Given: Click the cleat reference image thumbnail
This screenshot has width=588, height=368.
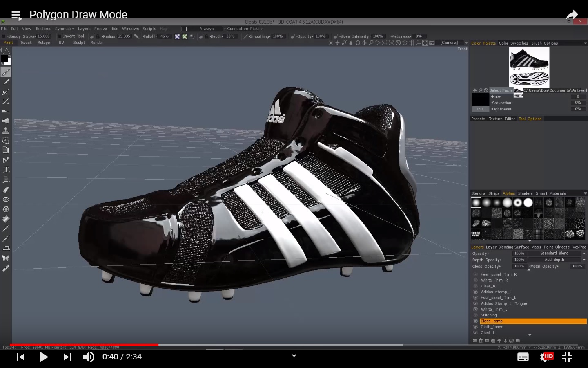Looking at the screenshot, I should click(529, 67).
